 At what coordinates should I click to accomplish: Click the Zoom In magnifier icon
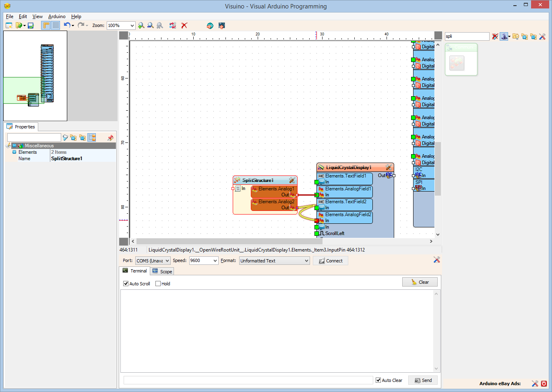pos(141,25)
